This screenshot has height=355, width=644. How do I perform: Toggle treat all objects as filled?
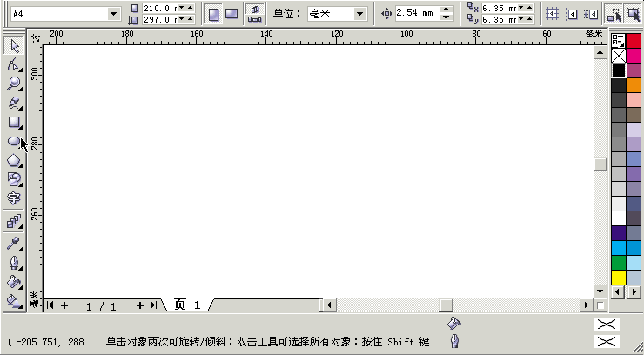(x=634, y=15)
